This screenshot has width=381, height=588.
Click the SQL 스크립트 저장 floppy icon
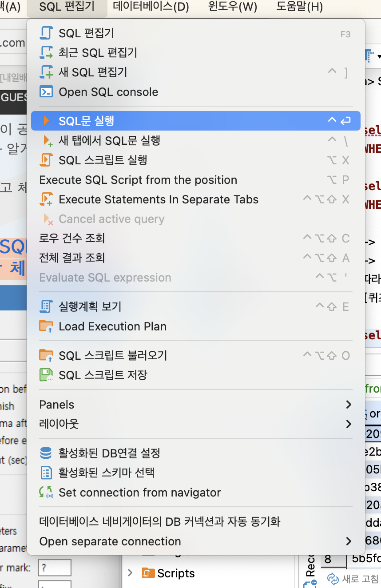46,375
